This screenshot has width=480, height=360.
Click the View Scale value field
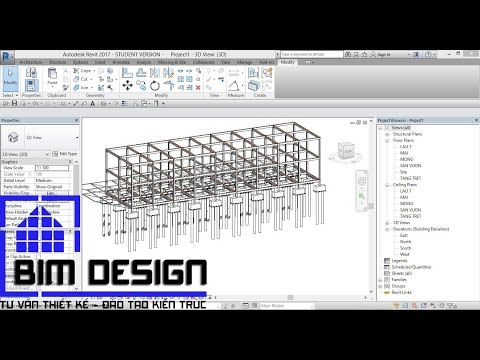(x=52, y=168)
